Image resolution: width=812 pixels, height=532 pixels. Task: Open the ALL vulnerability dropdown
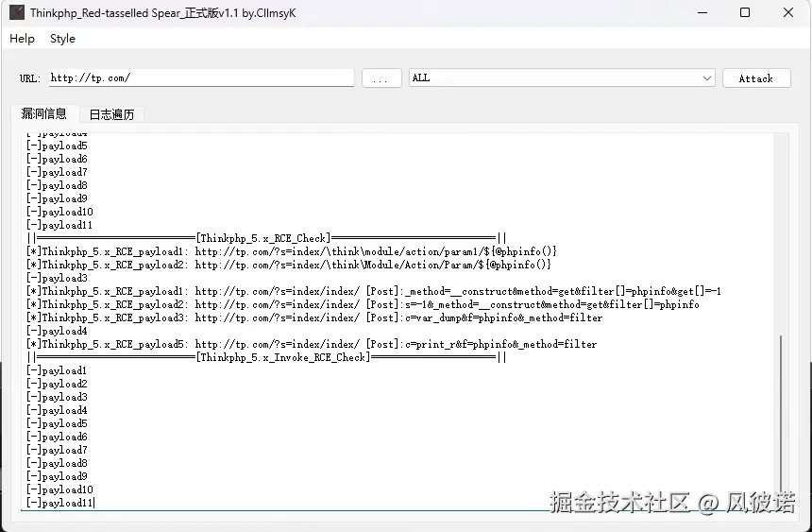click(562, 77)
